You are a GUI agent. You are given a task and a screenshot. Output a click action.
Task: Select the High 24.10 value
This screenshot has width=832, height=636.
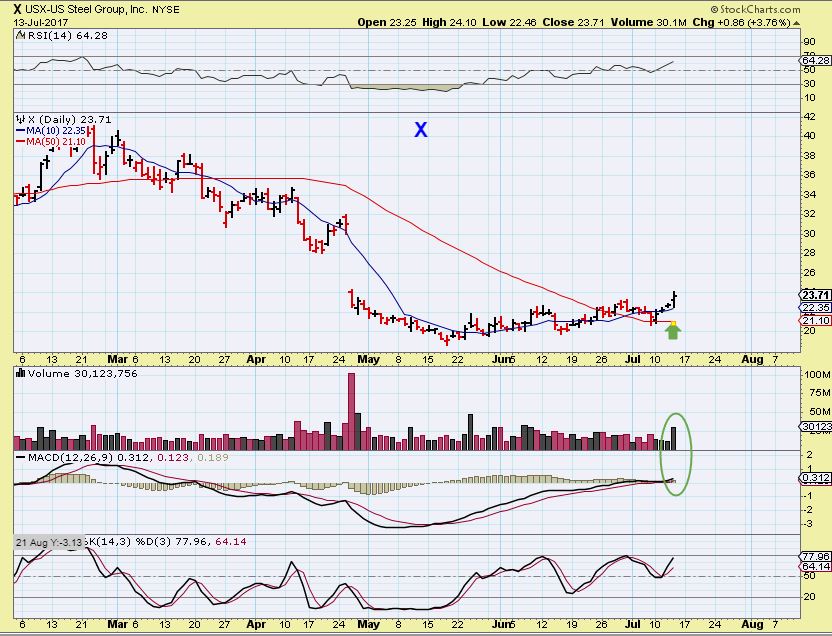coord(449,22)
